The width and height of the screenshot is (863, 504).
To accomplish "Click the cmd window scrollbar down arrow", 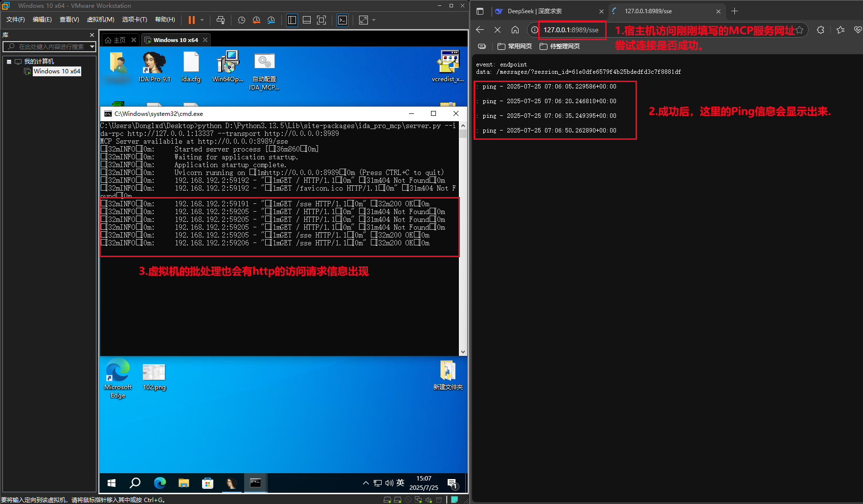I will pyautogui.click(x=463, y=351).
